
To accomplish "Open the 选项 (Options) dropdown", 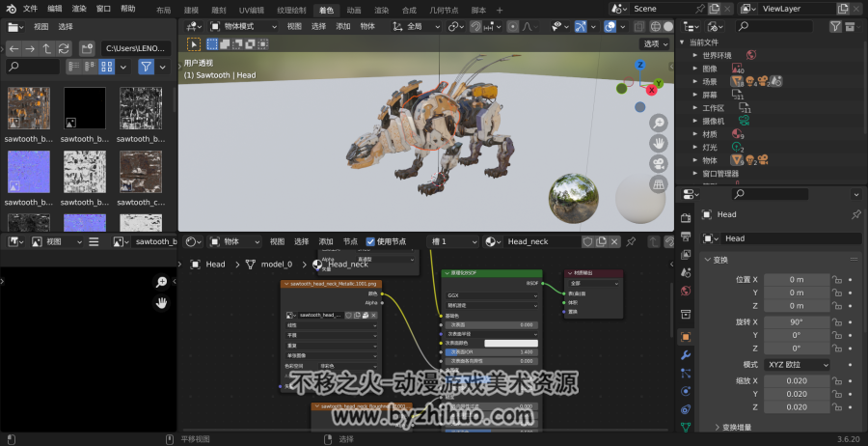I will coord(656,43).
